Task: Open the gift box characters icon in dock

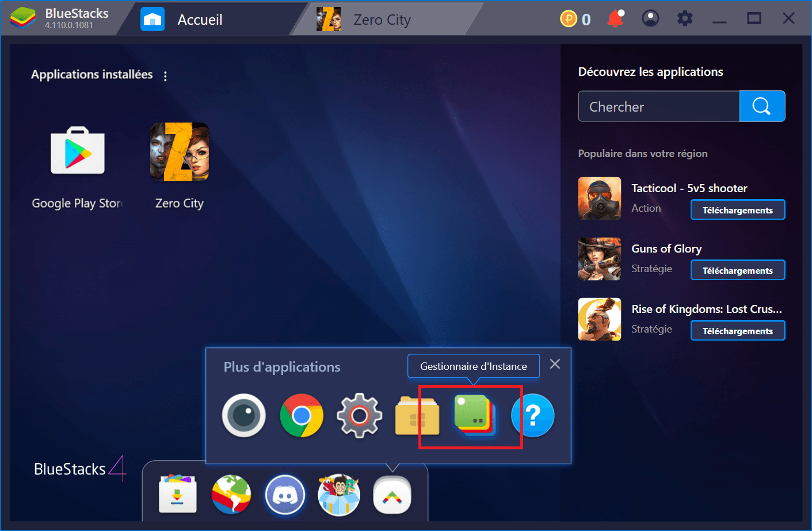Action: 339,495
